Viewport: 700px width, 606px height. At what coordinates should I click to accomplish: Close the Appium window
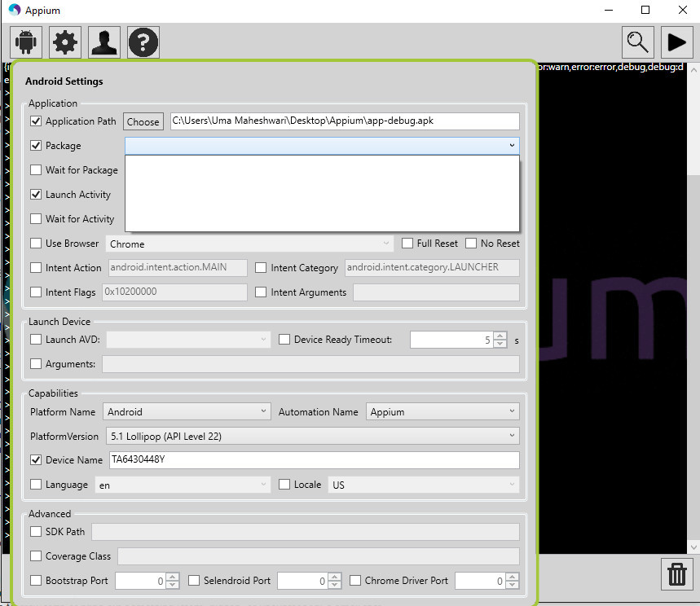[683, 10]
